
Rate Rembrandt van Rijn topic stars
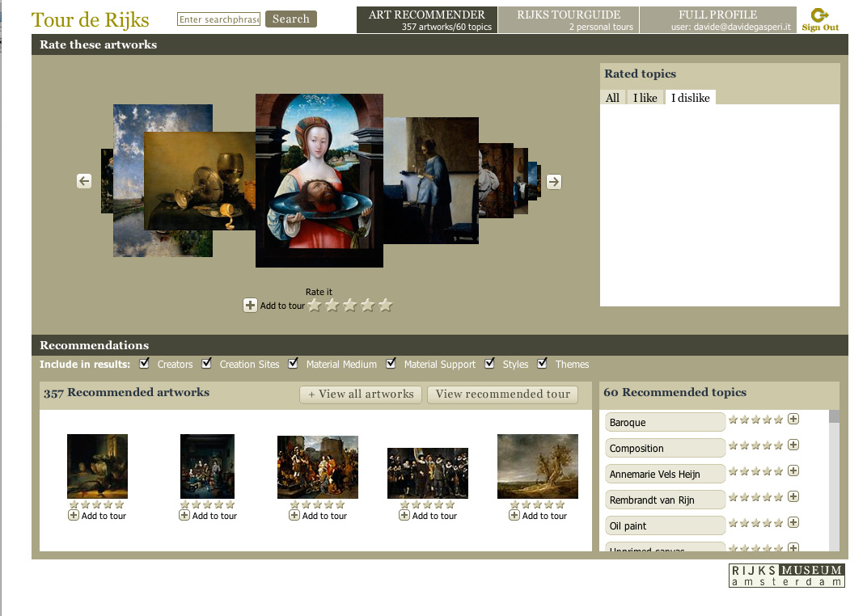click(x=756, y=497)
